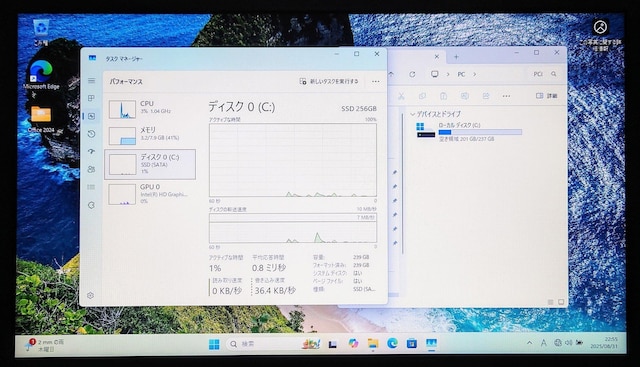Click Explorer search box
Image resolution: width=640 pixels, height=367 pixels.
pyautogui.click(x=544, y=74)
